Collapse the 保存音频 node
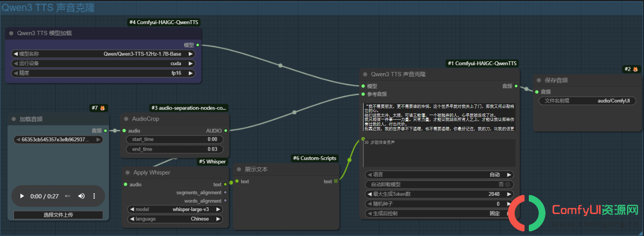The height and width of the screenshot is (236, 644). (x=539, y=80)
